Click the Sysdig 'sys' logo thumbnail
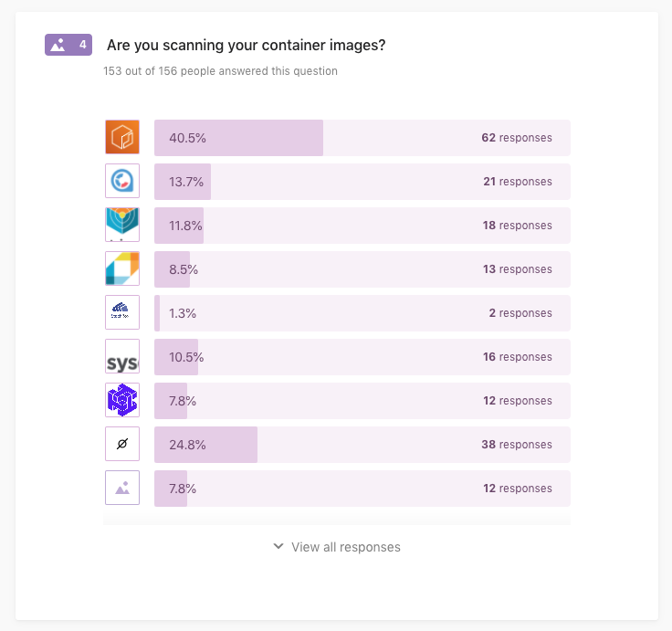Image resolution: width=672 pixels, height=631 pixels. [x=122, y=356]
